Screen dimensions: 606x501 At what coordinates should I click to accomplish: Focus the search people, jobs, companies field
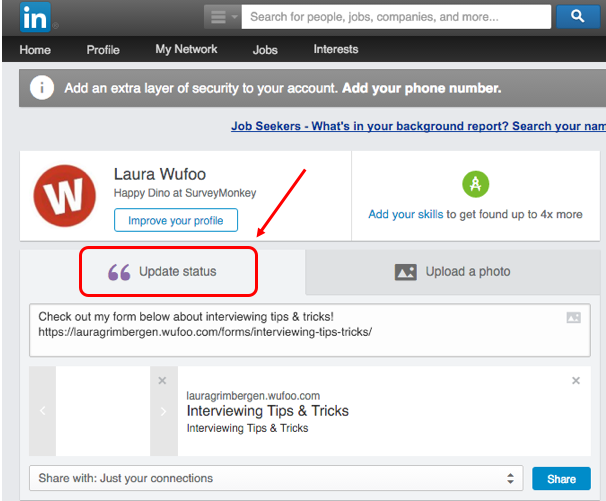(x=396, y=17)
